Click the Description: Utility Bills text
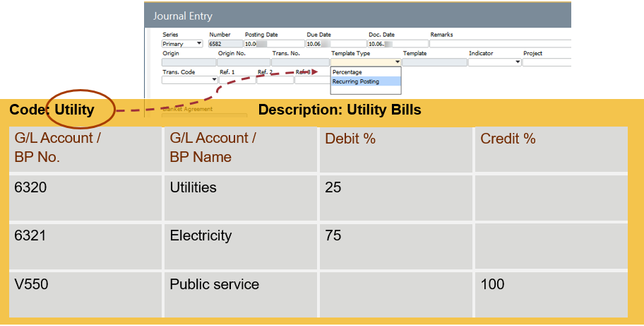 tap(340, 110)
